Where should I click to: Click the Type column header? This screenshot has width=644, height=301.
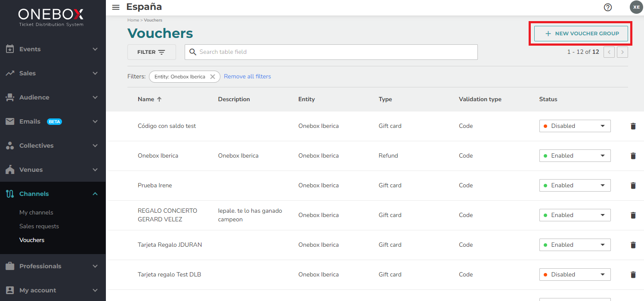385,99
